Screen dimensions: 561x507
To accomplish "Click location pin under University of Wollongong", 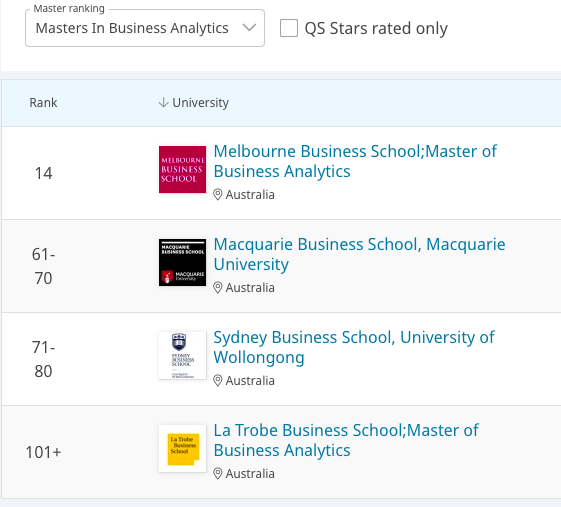I will pyautogui.click(x=218, y=381).
